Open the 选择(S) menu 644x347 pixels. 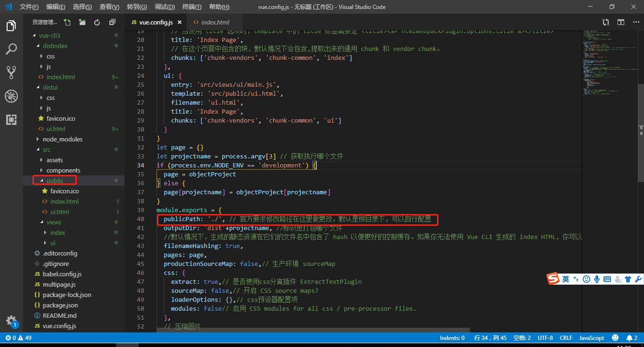(x=83, y=7)
